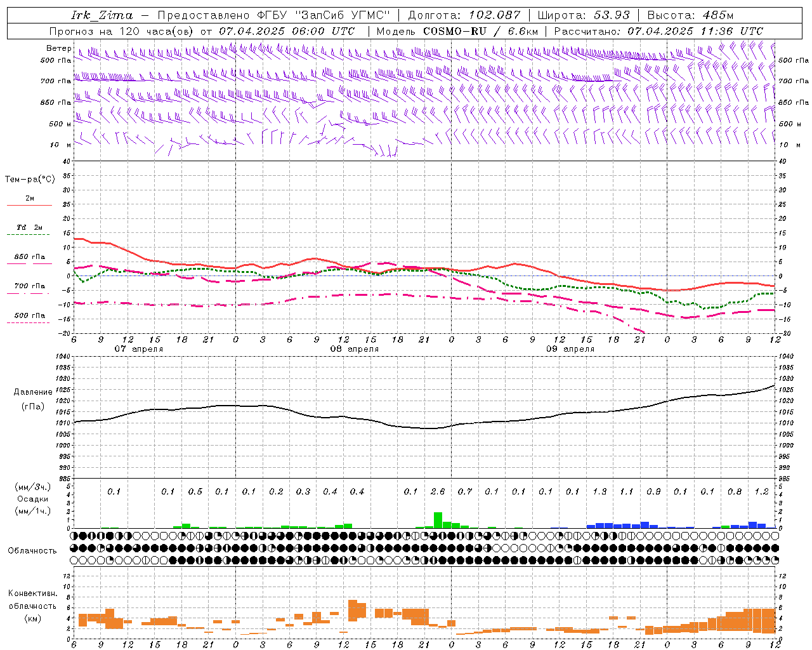This screenshot has width=812, height=650.
Task: Click the station name Irk_Zima in header
Action: [102, 15]
